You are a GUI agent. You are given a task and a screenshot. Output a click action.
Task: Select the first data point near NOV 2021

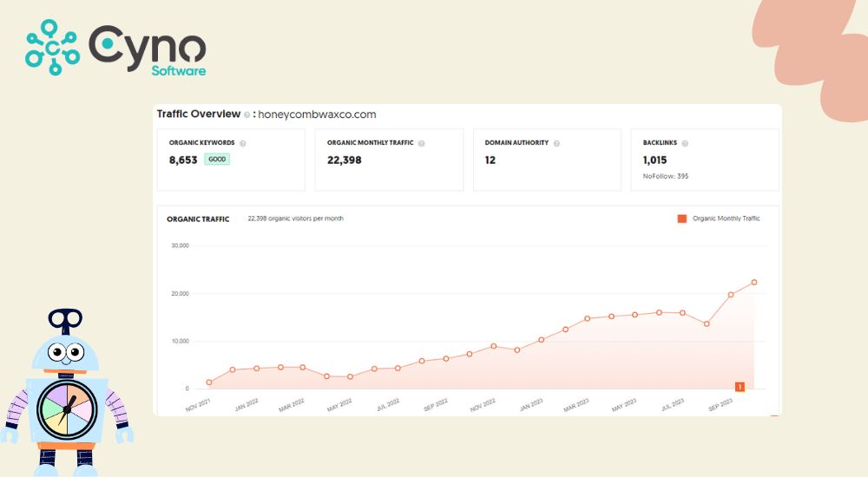[x=209, y=382]
